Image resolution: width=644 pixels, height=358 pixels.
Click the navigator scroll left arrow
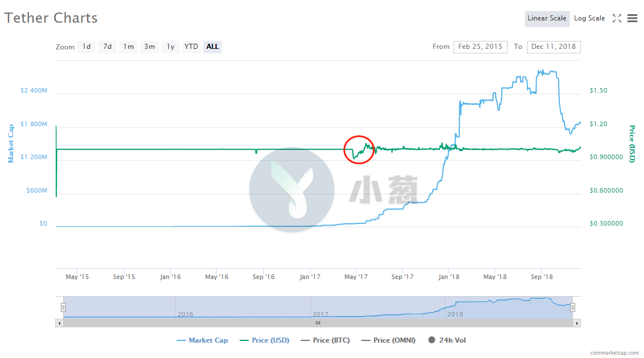(60, 323)
